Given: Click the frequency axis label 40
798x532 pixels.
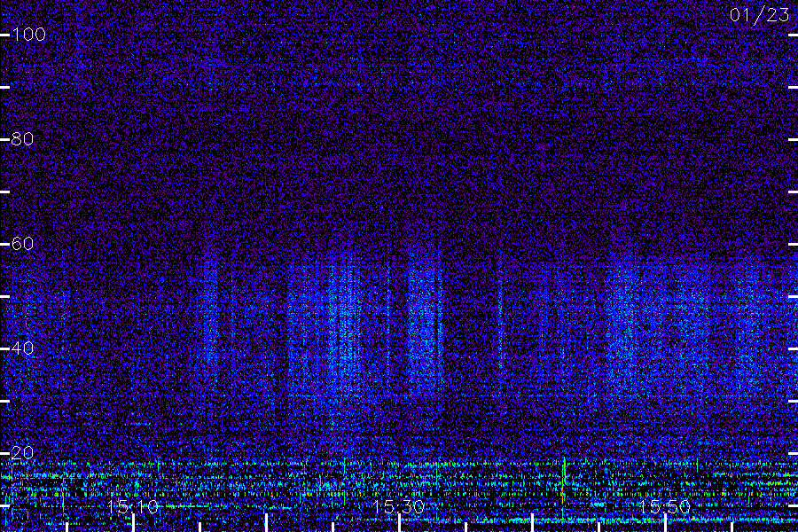Looking at the screenshot, I should [x=22, y=348].
